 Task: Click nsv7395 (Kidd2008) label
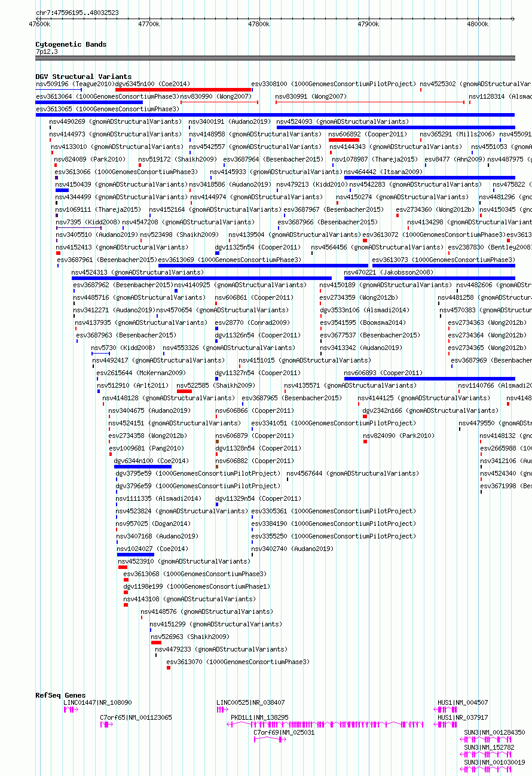[x=87, y=222]
